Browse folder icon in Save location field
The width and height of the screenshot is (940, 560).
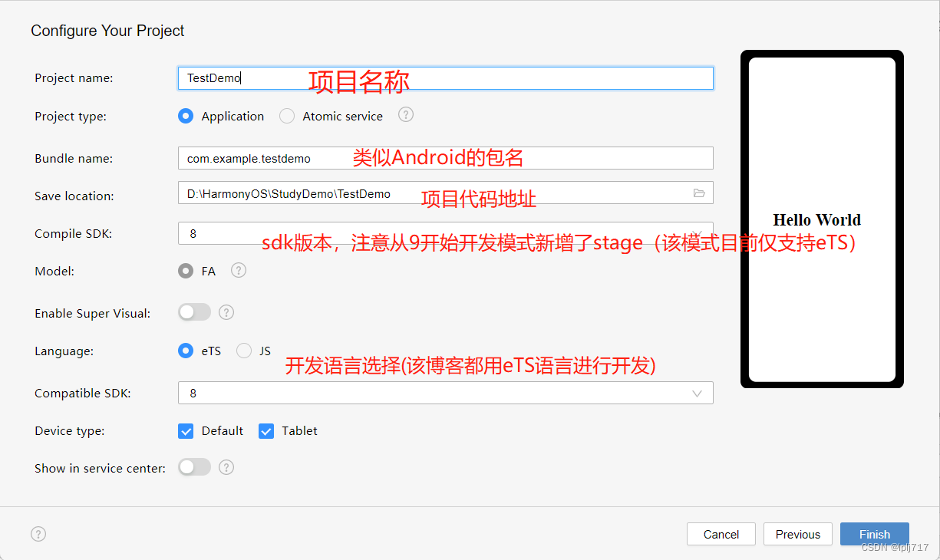pos(699,193)
